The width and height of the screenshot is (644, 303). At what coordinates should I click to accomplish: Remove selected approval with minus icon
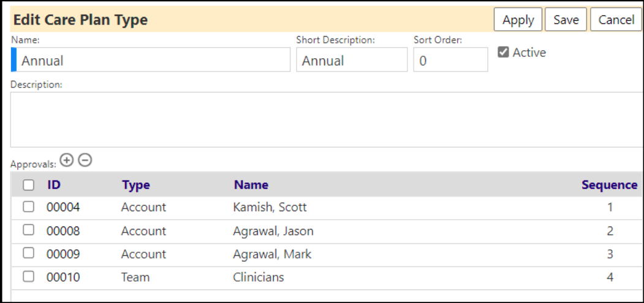[x=85, y=160]
